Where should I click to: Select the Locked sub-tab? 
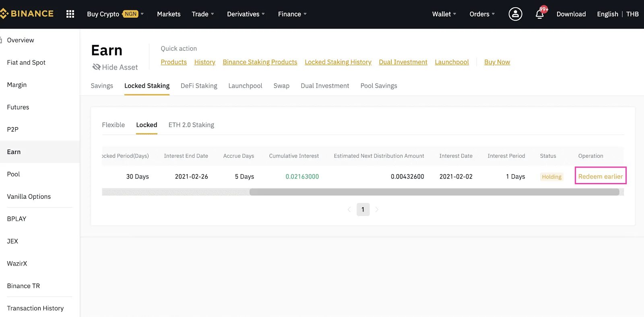(147, 125)
